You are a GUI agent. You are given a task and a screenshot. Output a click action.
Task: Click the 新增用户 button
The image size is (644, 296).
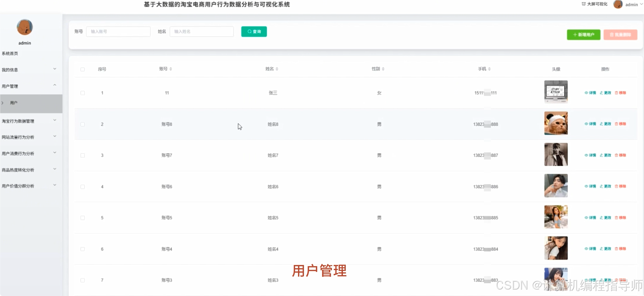tap(584, 35)
